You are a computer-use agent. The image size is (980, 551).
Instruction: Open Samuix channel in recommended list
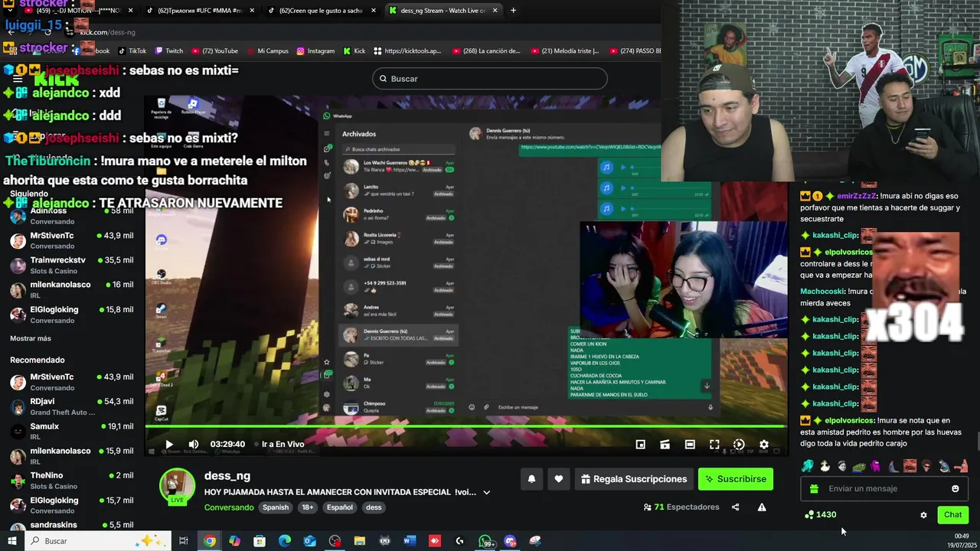pos(72,431)
